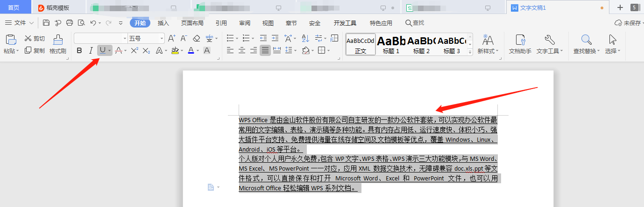The image size is (644, 207).
Task: Click the 查找 search command box
Action: pyautogui.click(x=415, y=23)
